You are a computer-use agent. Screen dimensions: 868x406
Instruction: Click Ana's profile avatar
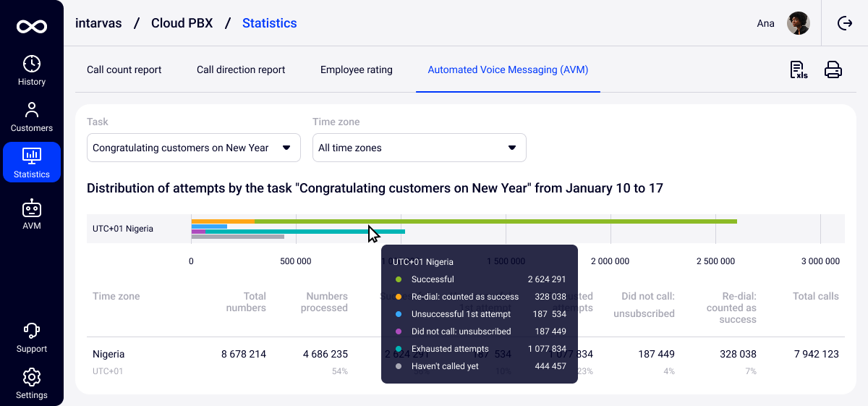[x=798, y=23]
